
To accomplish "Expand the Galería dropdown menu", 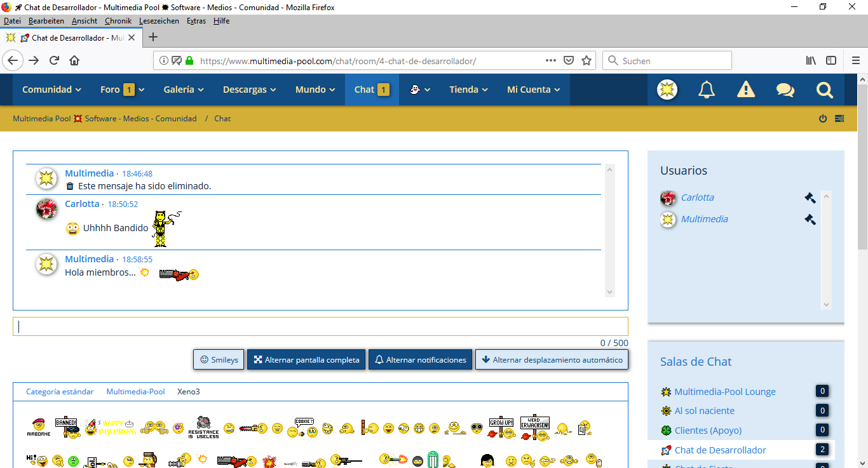I will (183, 90).
